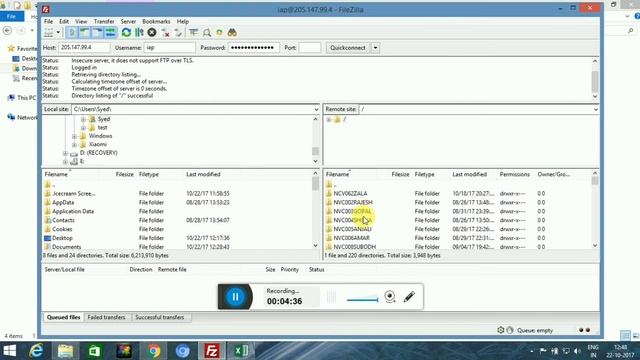
Task: Expand the remote root folder node
Action: [x=329, y=120]
